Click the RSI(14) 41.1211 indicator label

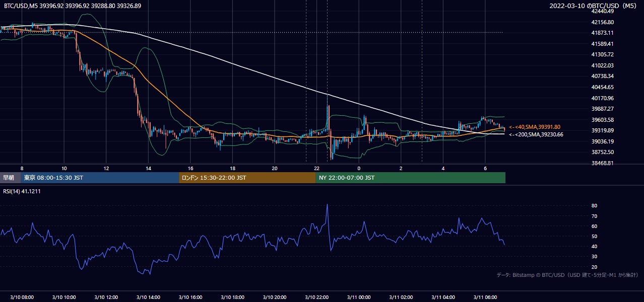(x=22, y=192)
